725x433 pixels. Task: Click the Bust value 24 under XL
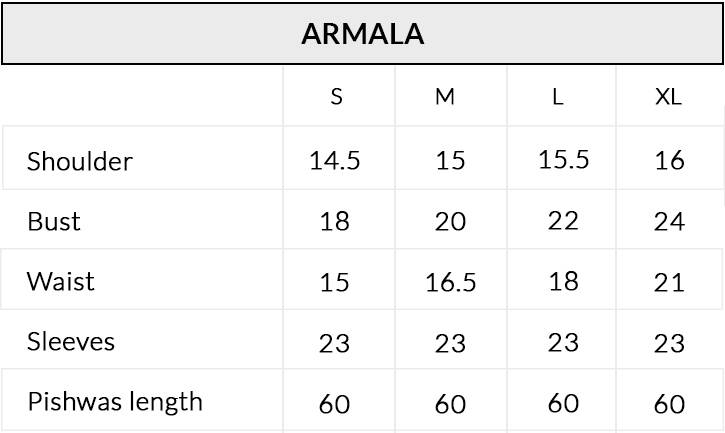click(669, 222)
